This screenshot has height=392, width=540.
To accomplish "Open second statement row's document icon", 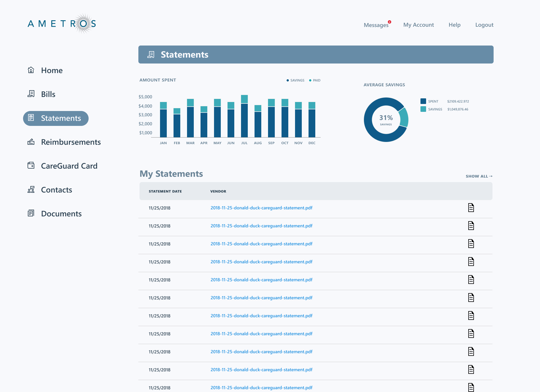I will point(471,226).
